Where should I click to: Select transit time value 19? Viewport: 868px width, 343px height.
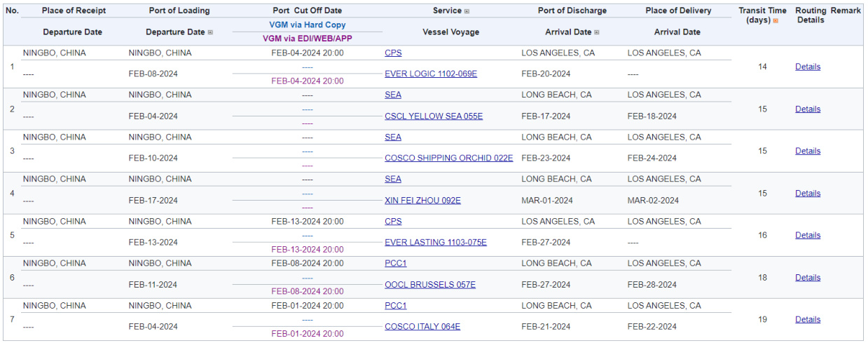tap(763, 320)
